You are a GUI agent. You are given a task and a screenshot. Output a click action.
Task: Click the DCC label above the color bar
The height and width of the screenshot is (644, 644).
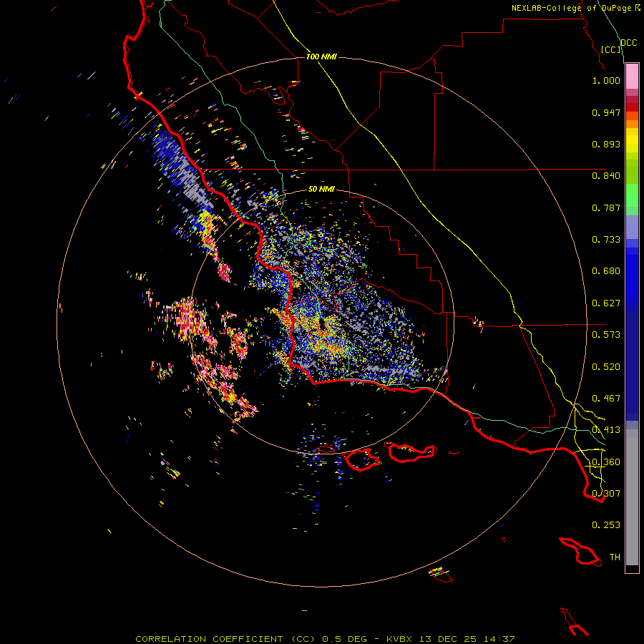[628, 43]
